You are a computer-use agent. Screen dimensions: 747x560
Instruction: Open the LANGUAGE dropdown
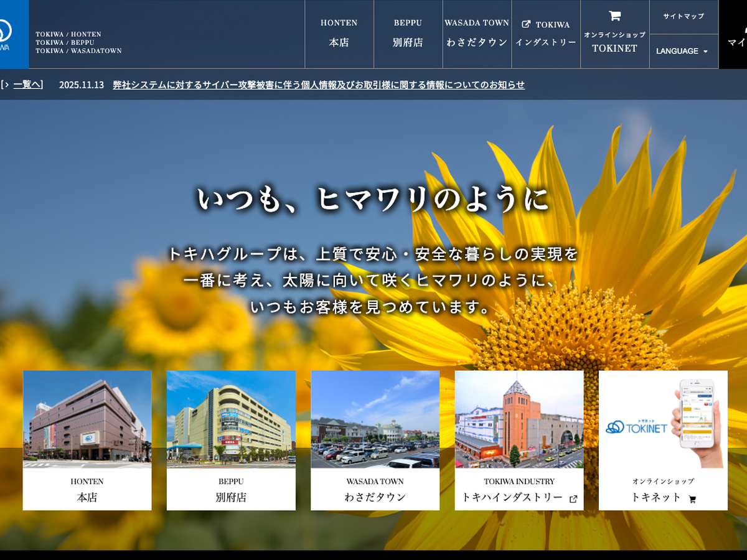pos(683,51)
